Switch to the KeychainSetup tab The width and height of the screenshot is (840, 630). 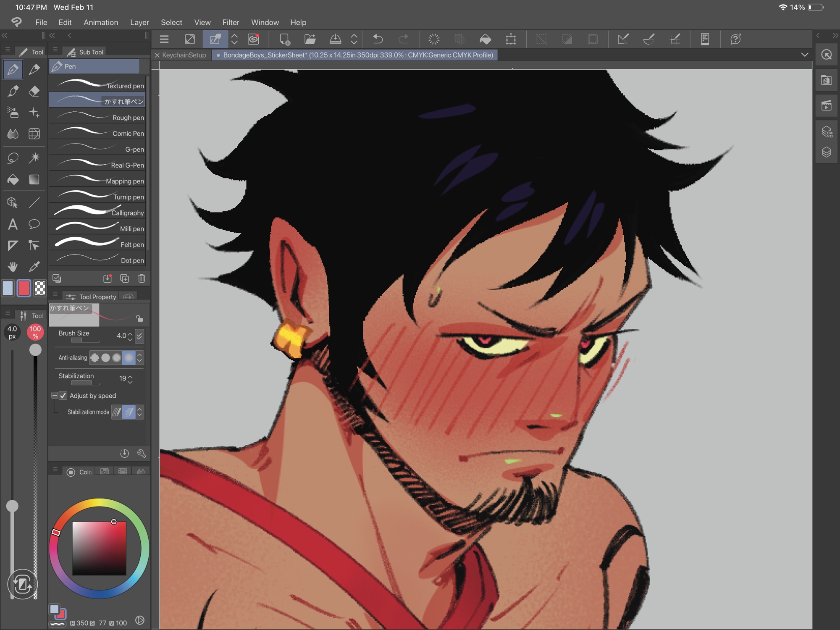184,55
